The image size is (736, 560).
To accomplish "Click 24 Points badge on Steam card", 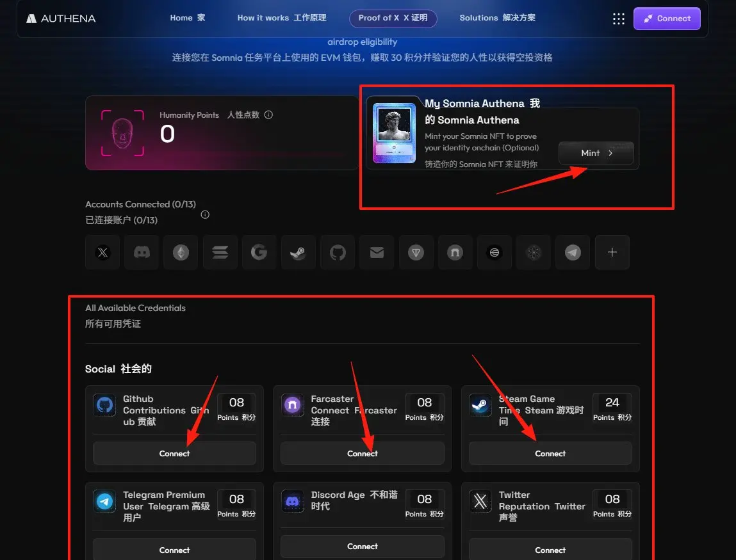I will pyautogui.click(x=612, y=408).
